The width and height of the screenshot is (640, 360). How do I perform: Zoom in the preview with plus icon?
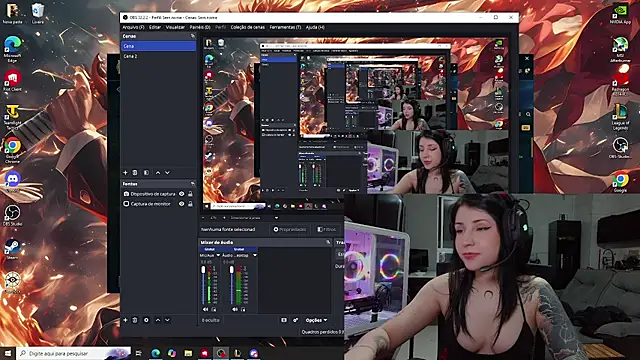224,218
